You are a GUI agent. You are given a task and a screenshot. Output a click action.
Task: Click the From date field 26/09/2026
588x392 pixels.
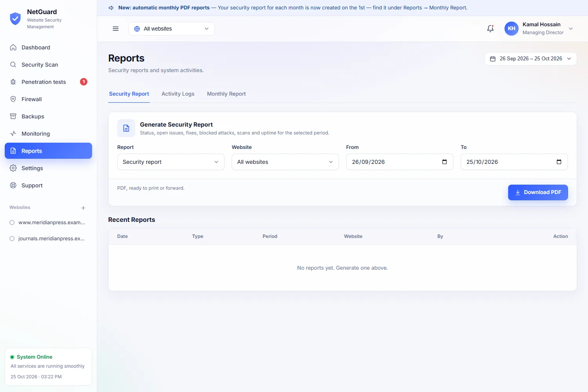click(x=400, y=162)
